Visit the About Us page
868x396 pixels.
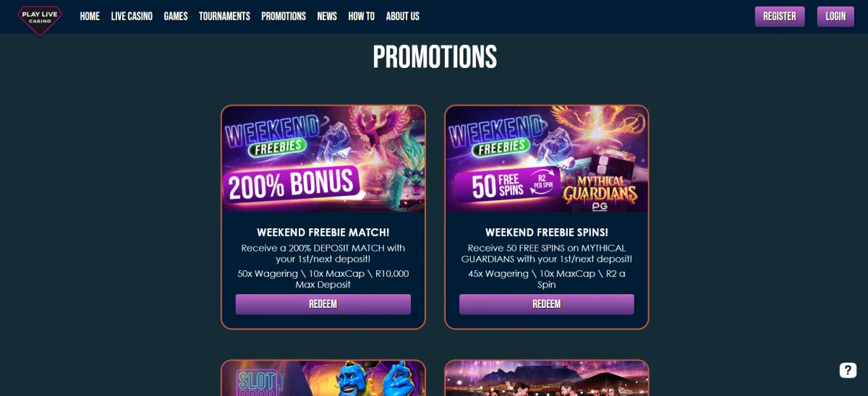(403, 16)
